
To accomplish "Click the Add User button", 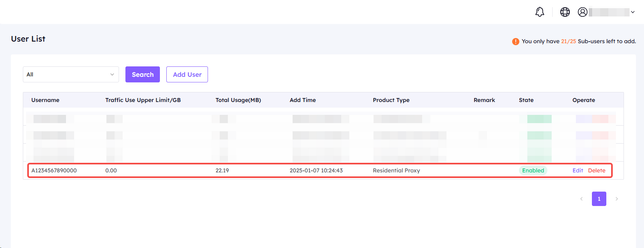I will tap(187, 74).
